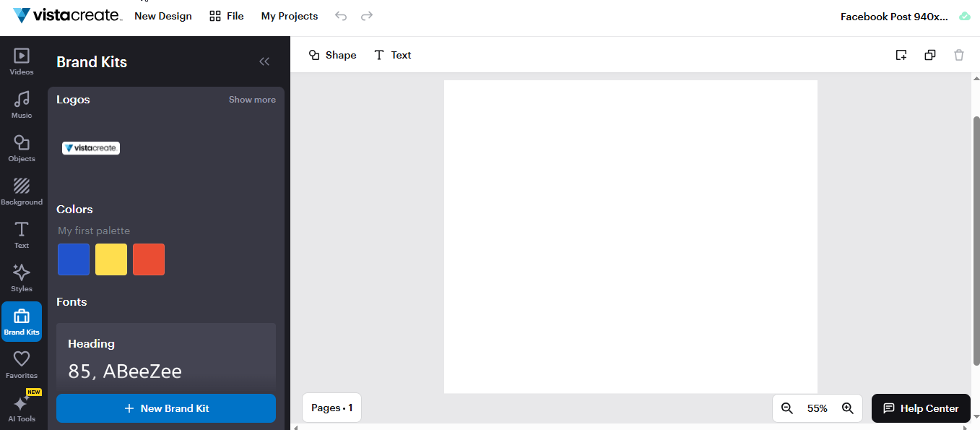Open the File menu

[x=227, y=16]
